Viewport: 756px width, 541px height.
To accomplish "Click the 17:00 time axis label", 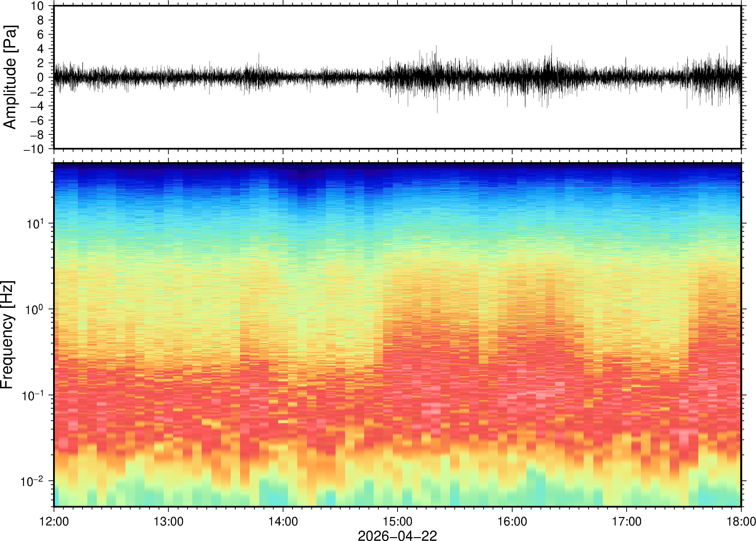I will click(x=626, y=521).
